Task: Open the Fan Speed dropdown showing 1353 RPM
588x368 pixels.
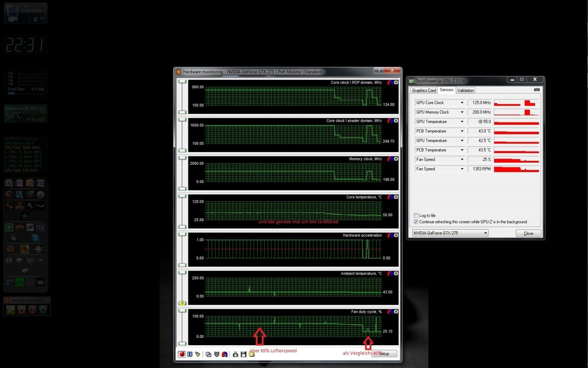Action: click(462, 169)
